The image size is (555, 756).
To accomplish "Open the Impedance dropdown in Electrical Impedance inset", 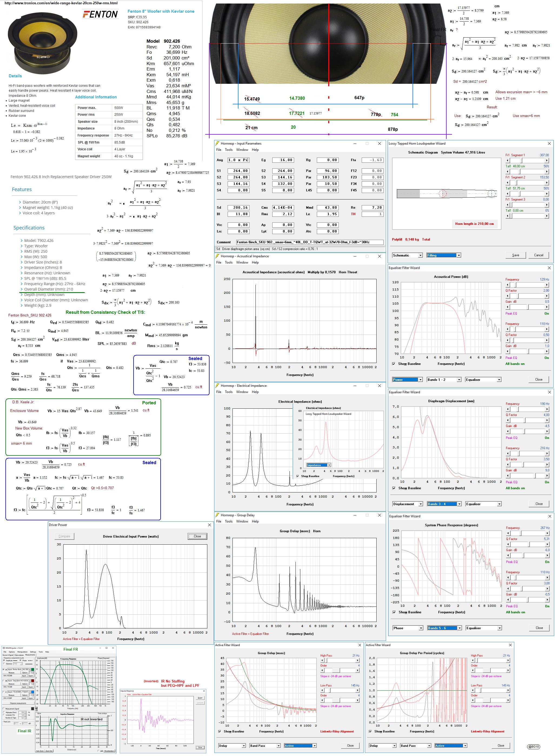I will (319, 465).
